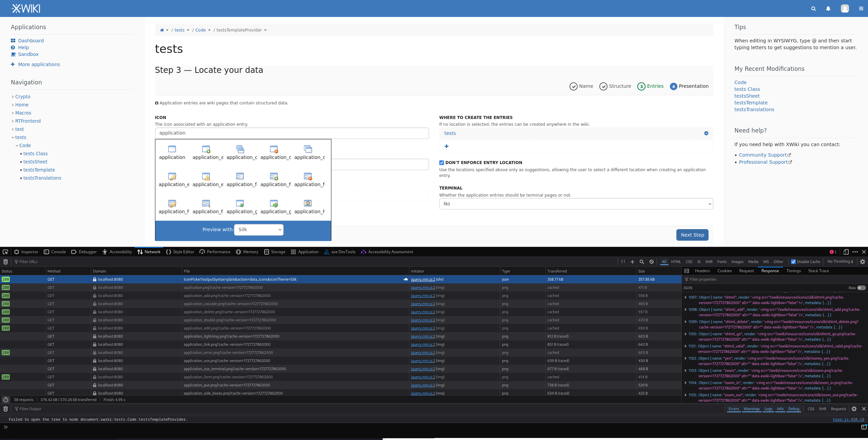Open the breadcrumb home dropdown arrow

click(167, 30)
